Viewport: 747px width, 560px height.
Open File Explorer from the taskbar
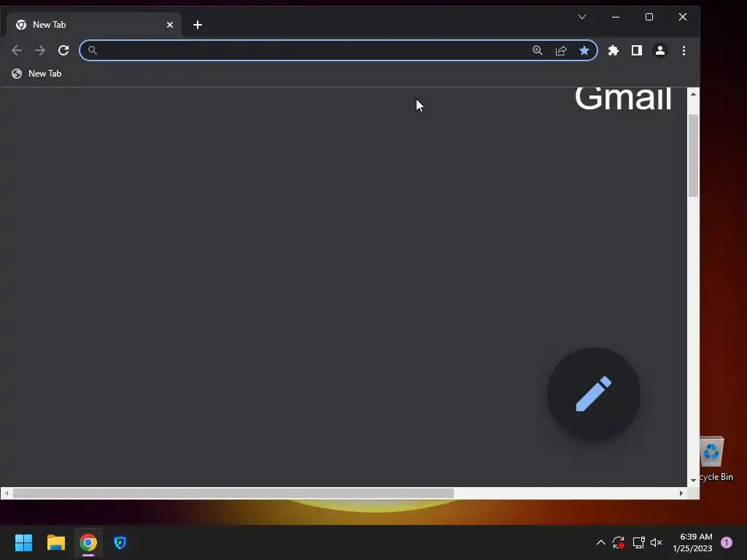[x=55, y=542]
